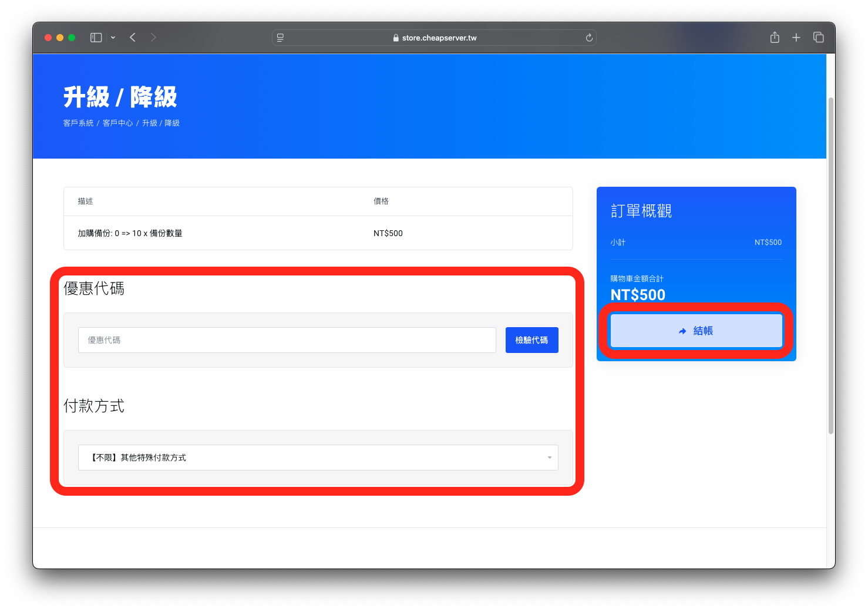This screenshot has width=868, height=612.
Task: Toggle the Safari sidebar icon
Action: tap(96, 38)
